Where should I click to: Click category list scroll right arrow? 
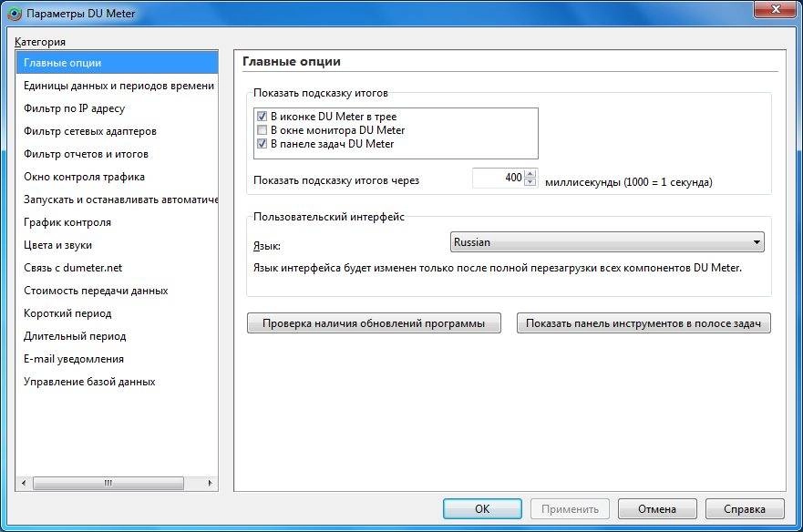coord(210,483)
